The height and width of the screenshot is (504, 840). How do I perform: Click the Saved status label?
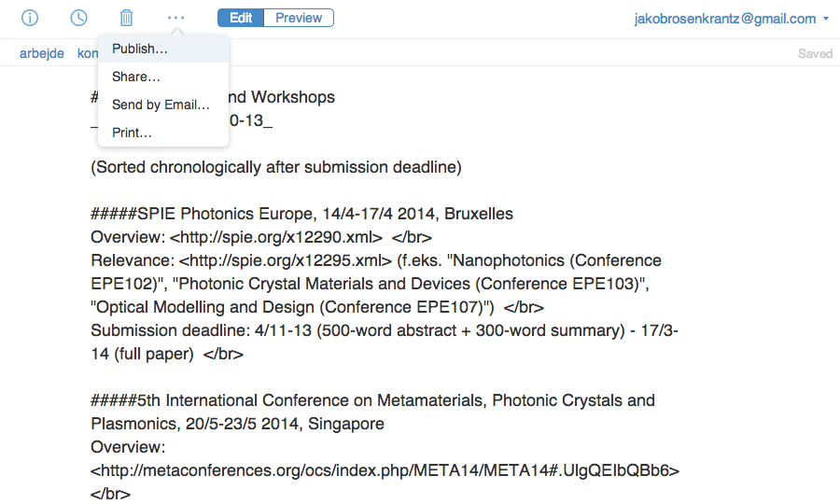815,53
